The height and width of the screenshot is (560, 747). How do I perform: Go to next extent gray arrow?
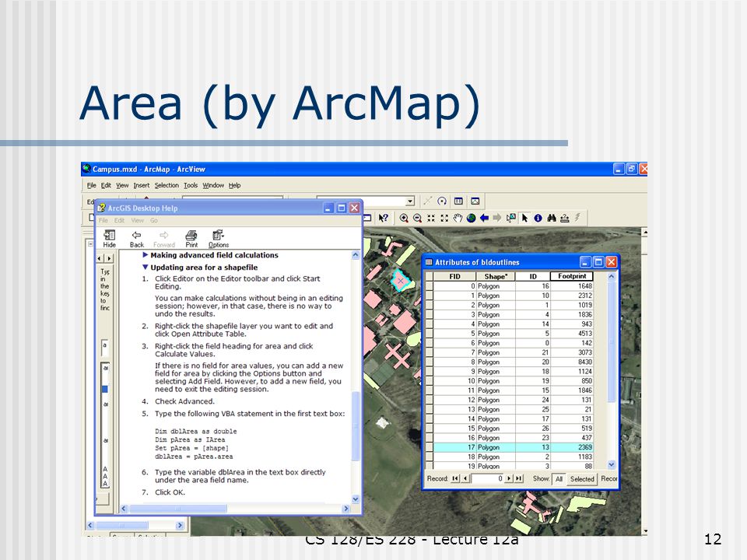pyautogui.click(x=497, y=218)
